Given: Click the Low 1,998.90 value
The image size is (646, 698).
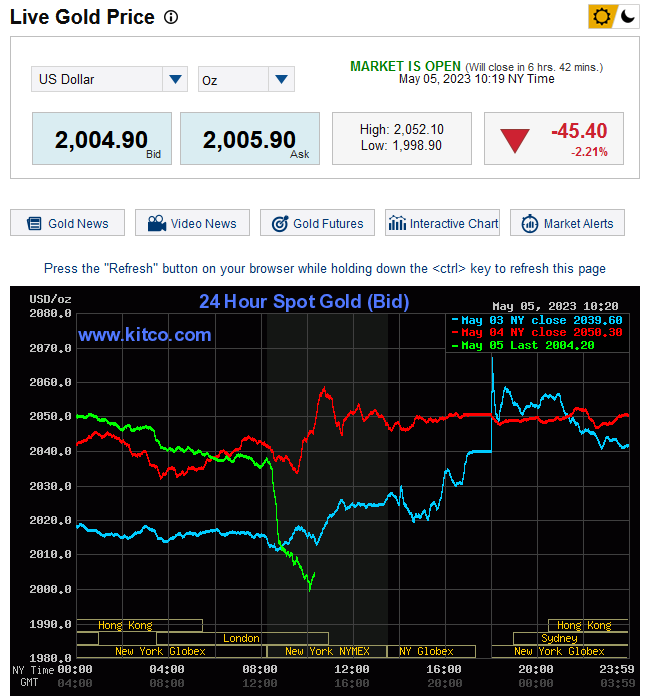Looking at the screenshot, I should tap(402, 146).
